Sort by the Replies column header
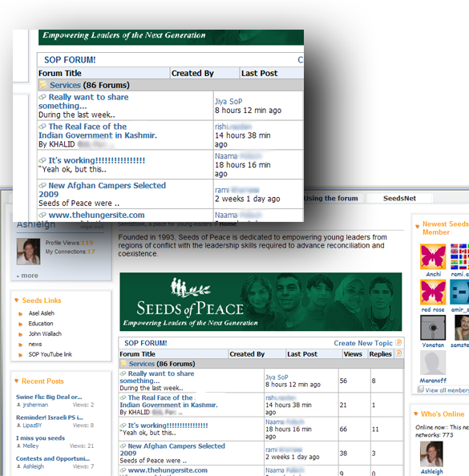The image size is (469, 476). click(380, 354)
